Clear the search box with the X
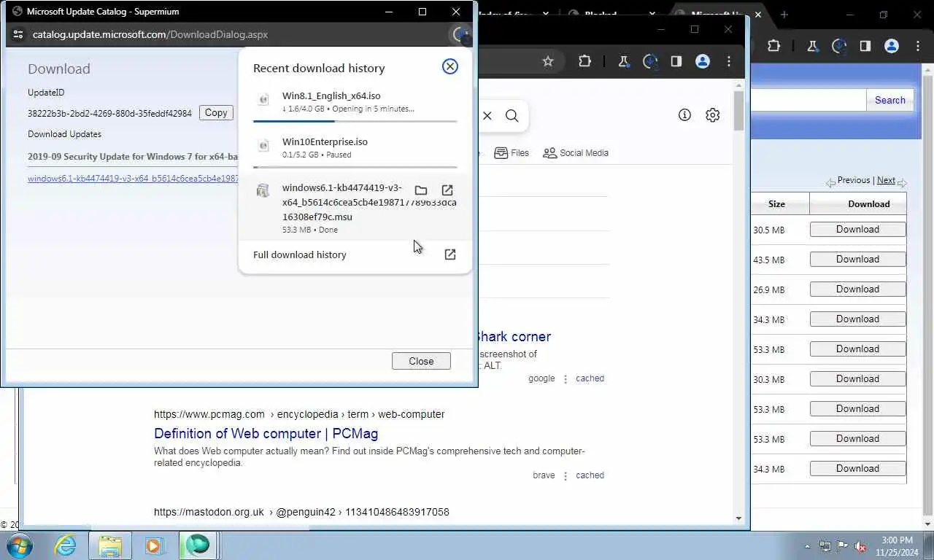934x560 pixels. pos(487,115)
